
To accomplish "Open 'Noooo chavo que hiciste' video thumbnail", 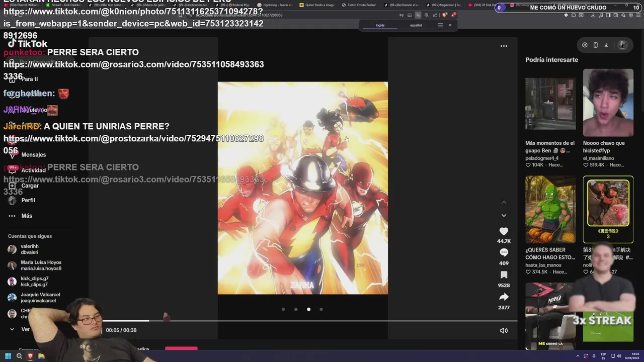I will tap(608, 103).
